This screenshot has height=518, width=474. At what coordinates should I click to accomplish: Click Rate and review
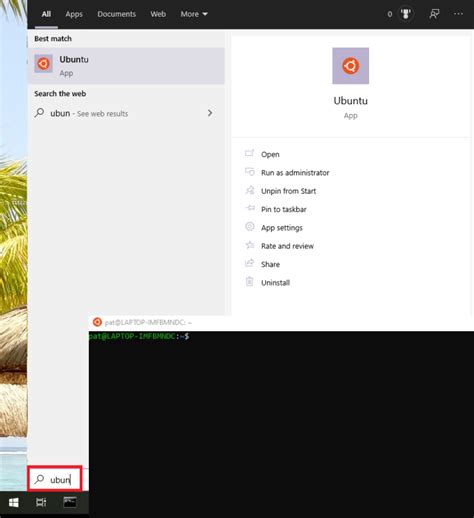pos(287,246)
